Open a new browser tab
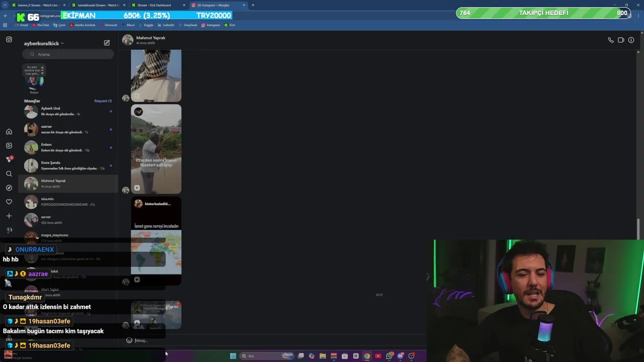 click(253, 5)
